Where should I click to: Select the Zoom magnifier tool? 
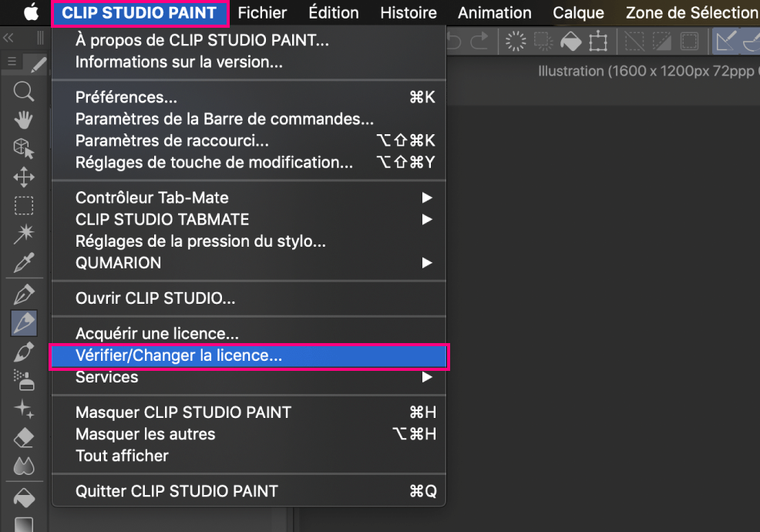click(x=24, y=93)
